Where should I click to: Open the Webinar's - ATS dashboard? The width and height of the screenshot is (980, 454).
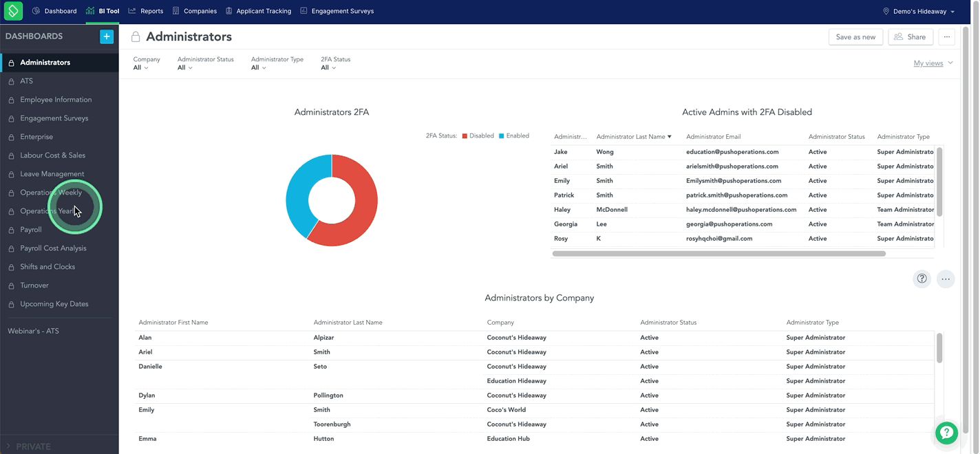tap(33, 331)
